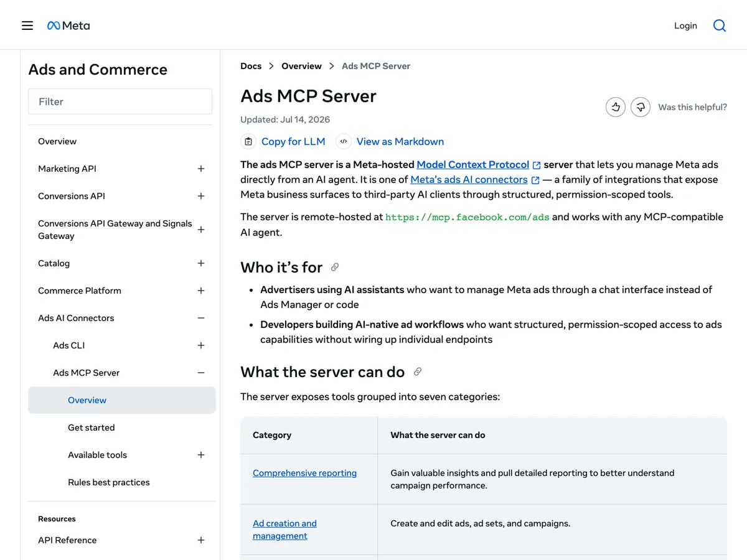The height and width of the screenshot is (560, 747).
Task: Click the Meta logo
Action: tap(68, 26)
